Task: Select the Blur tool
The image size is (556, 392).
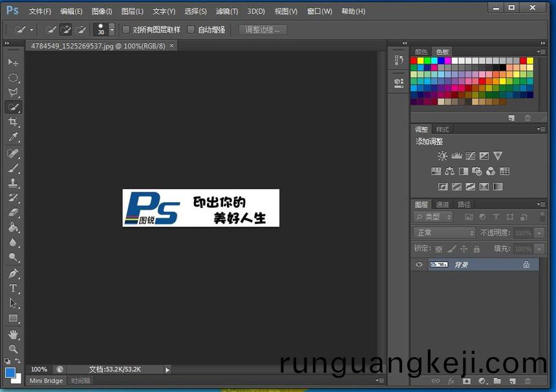Action: coord(13,243)
